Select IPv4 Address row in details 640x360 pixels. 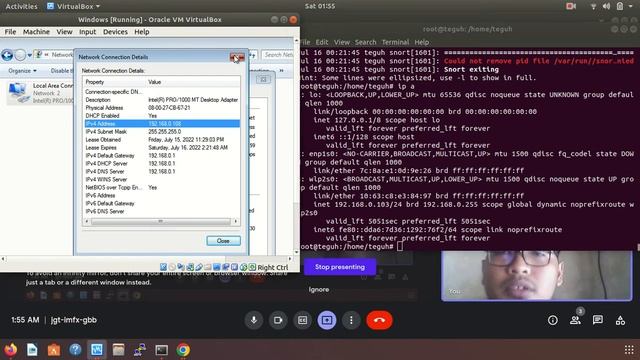click(x=162, y=124)
